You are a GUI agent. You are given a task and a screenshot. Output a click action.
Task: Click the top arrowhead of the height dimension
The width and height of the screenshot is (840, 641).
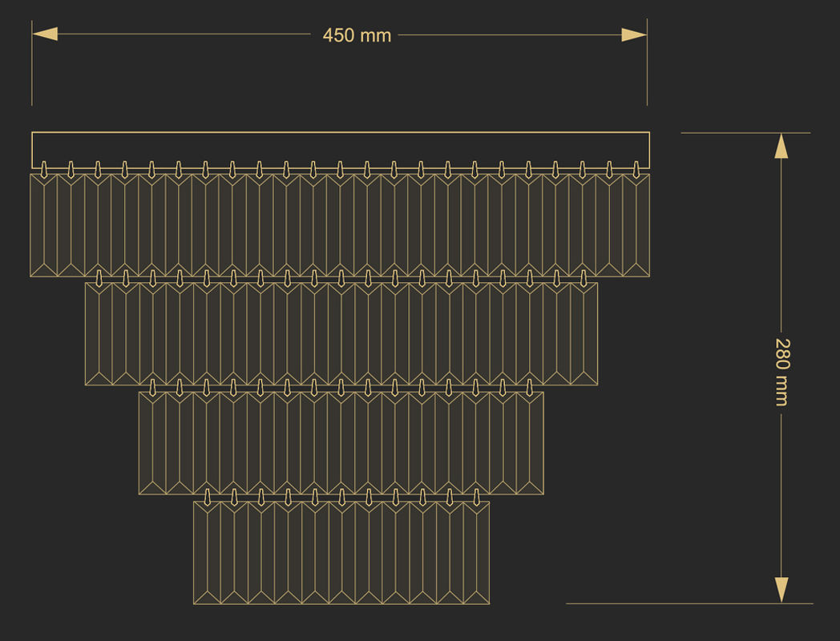781,146
